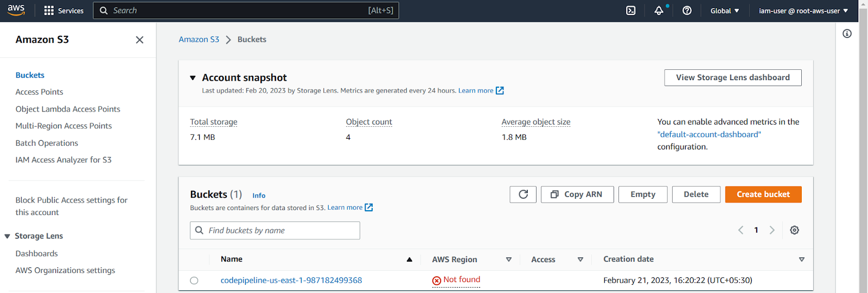Click the AWS logo home icon
Screen dimensions: 868x293
pos(16,10)
